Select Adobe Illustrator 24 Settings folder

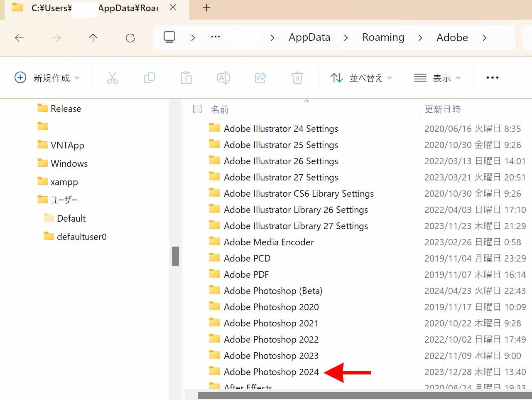[273, 128]
